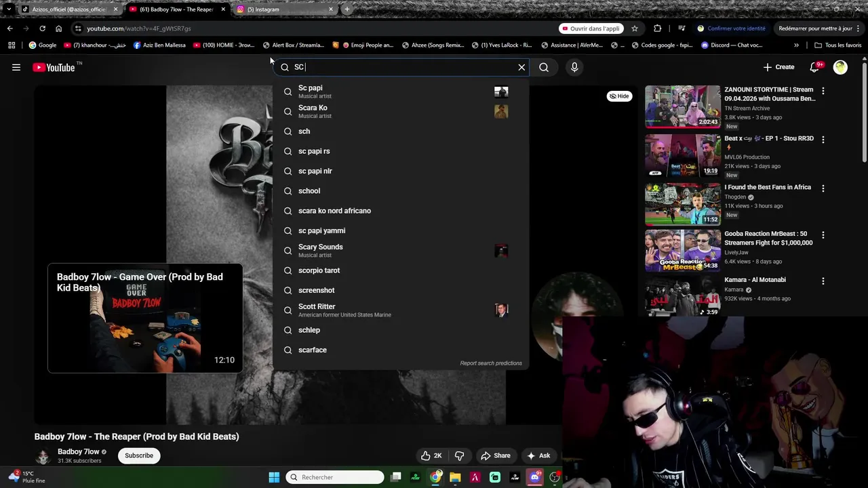Open the Google bookmark
868x488 pixels.
(x=43, y=45)
